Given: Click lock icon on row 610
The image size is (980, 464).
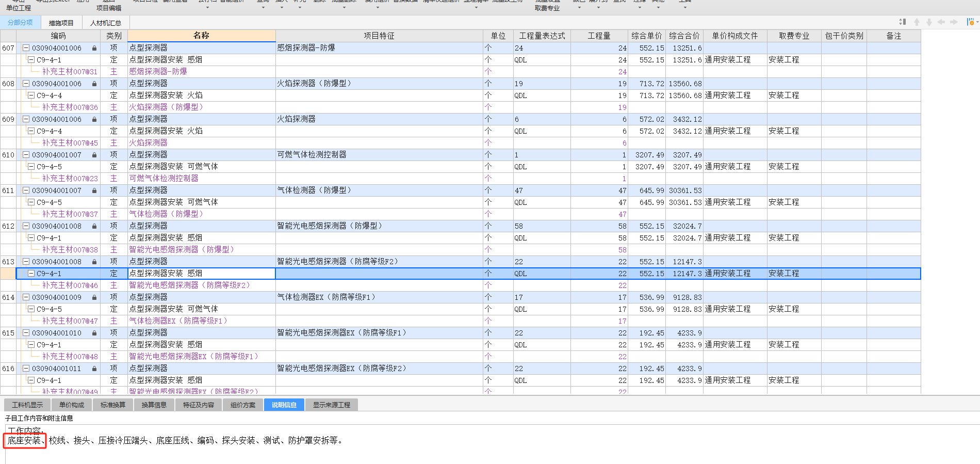Looking at the screenshot, I should click(x=94, y=155).
